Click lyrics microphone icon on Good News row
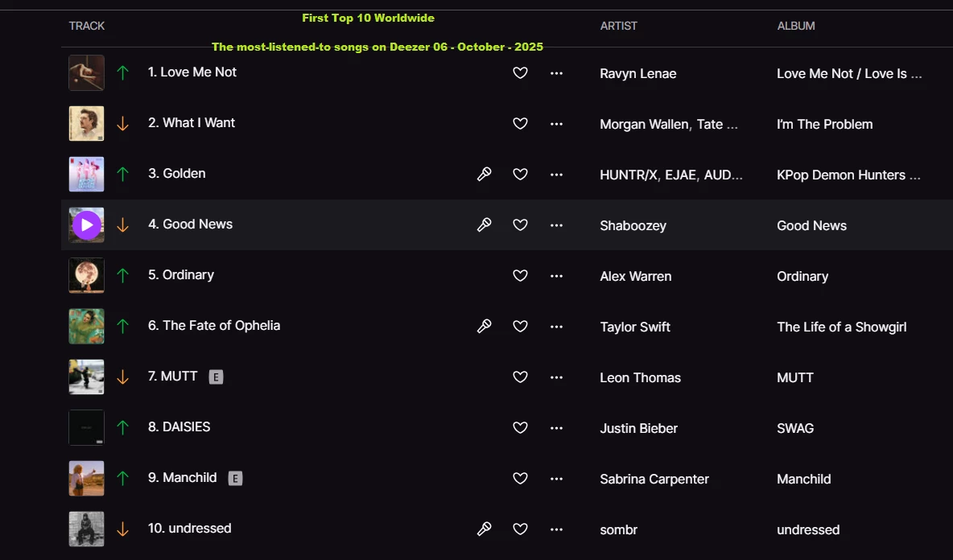Screen dimensions: 953x560 [x=484, y=224]
